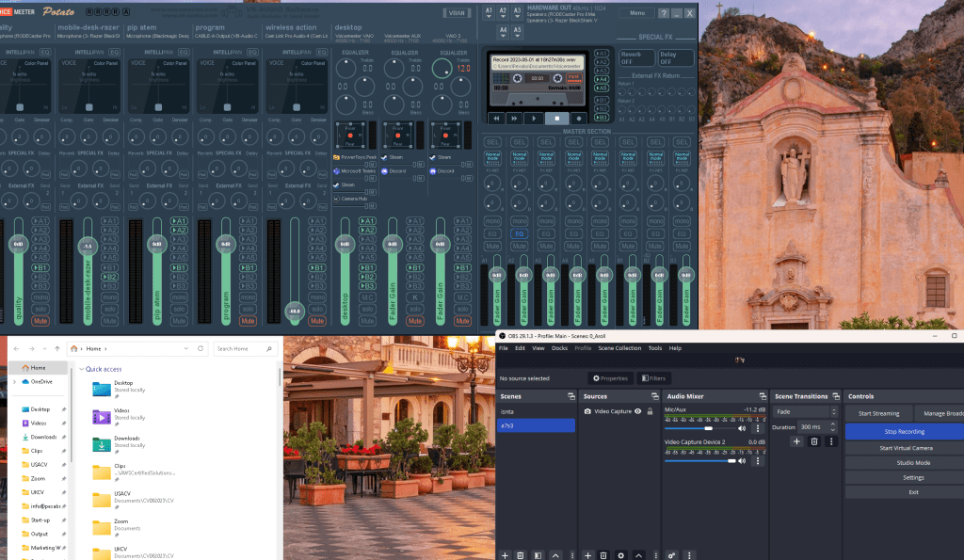Open source properties gear in OBS Sources dock
Image resolution: width=964 pixels, height=560 pixels.
[x=621, y=555]
